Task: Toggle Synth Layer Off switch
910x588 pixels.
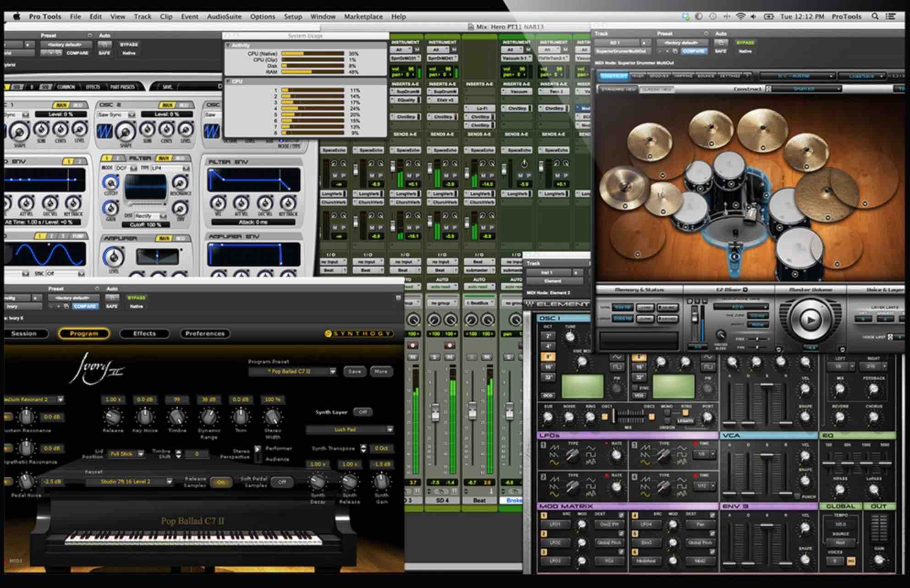Action: point(362,412)
